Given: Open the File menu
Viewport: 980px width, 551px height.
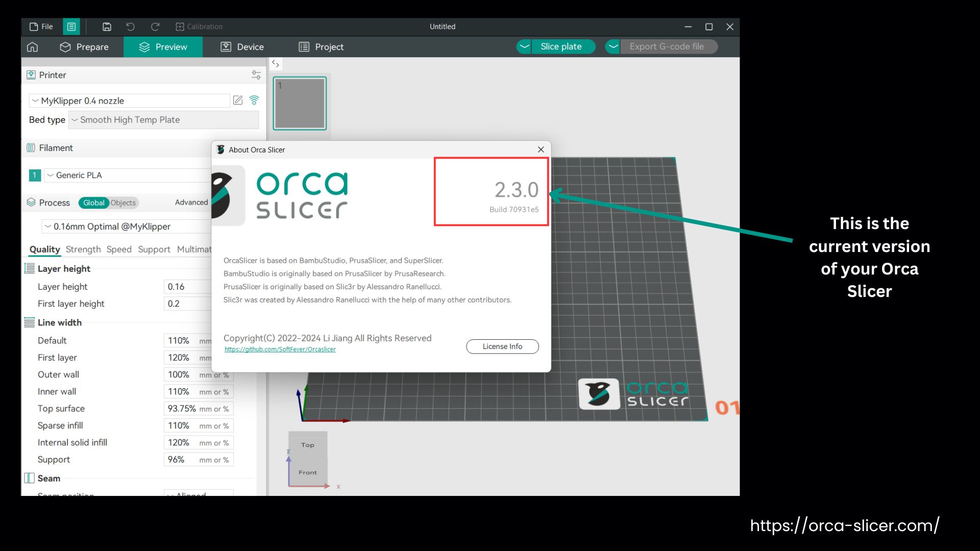Looking at the screenshot, I should 41,27.
